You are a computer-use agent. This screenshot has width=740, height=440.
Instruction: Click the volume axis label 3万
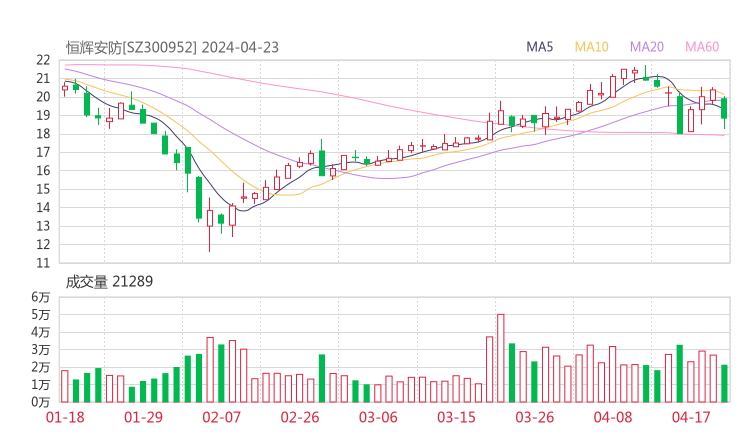41,350
